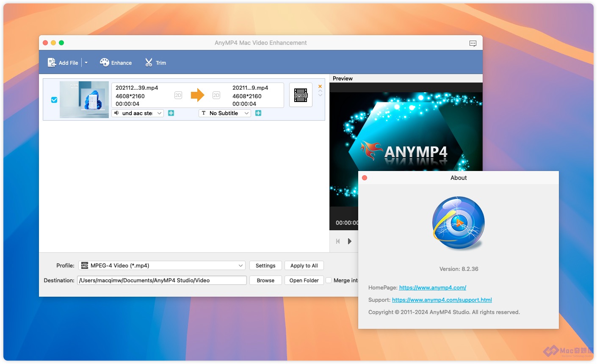The width and height of the screenshot is (597, 364).
Task: Click output filename 20211...9.mp4
Action: point(250,88)
